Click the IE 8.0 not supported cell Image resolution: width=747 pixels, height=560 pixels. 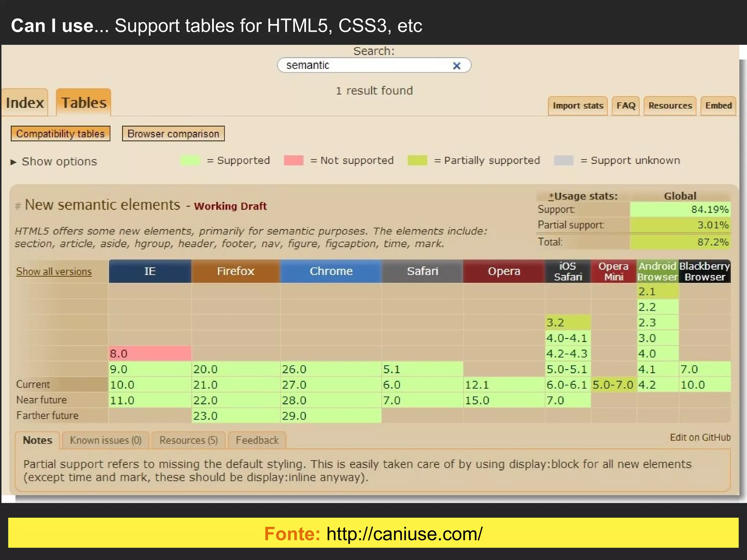pos(150,353)
